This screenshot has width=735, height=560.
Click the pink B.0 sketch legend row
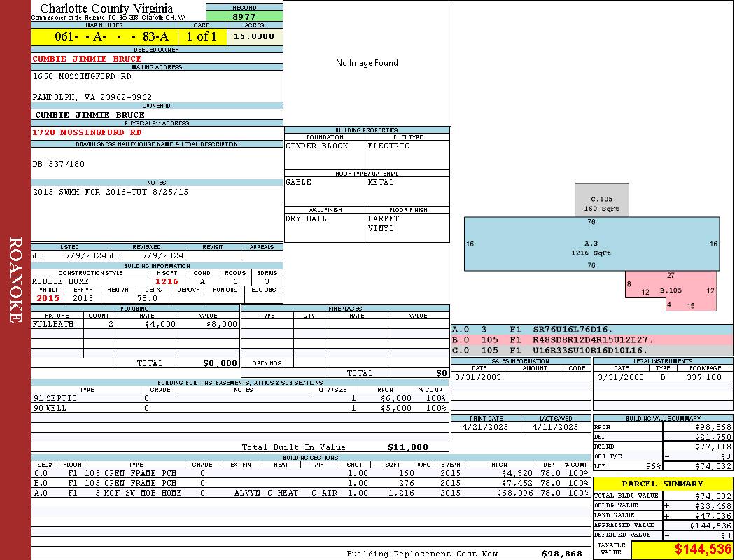(591, 339)
